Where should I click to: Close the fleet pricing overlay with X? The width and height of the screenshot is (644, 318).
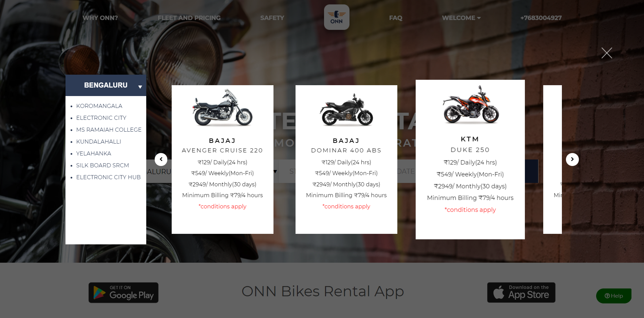(x=607, y=53)
